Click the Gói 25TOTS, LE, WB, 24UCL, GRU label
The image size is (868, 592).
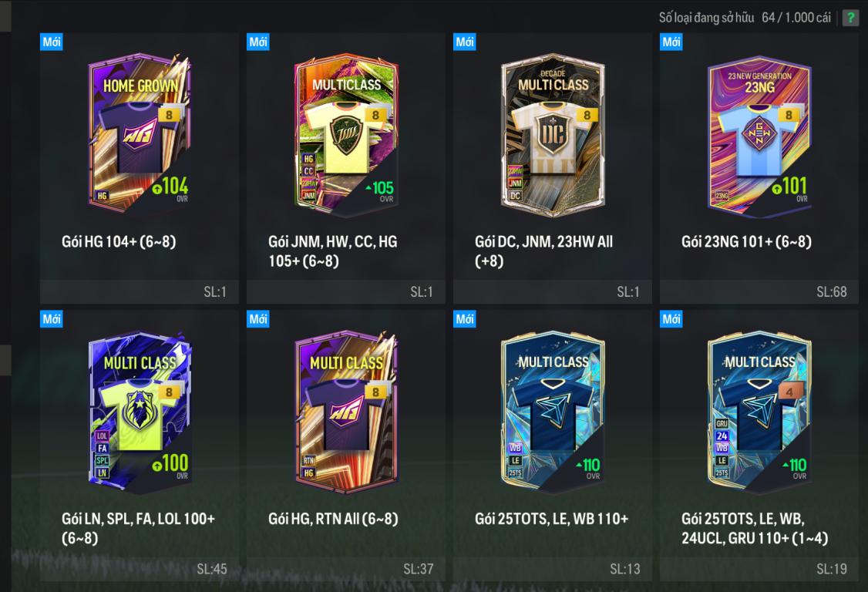pos(755,528)
